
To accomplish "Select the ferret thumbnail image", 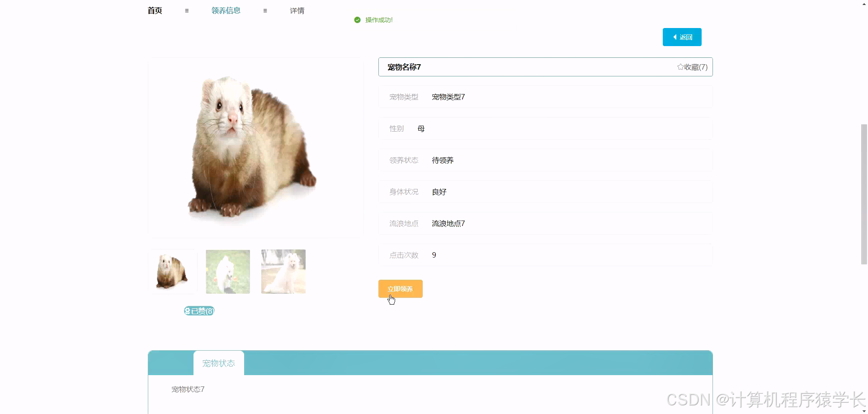I will [172, 272].
